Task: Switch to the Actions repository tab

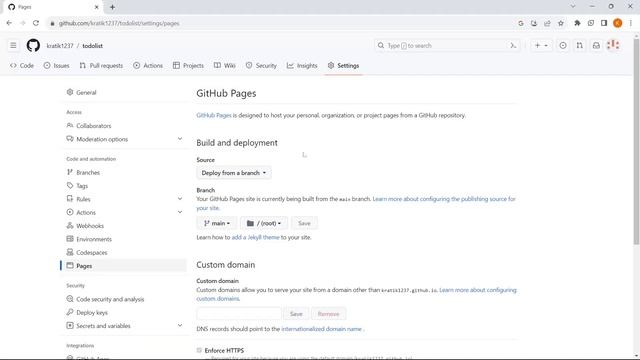Action: pos(148,65)
